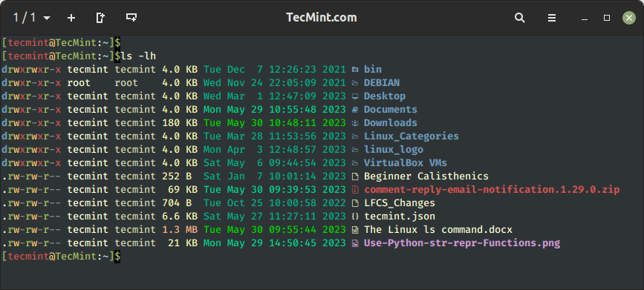Viewport: 644px width, 290px height.
Task: Click the Desktop directory name
Action: 385,96
